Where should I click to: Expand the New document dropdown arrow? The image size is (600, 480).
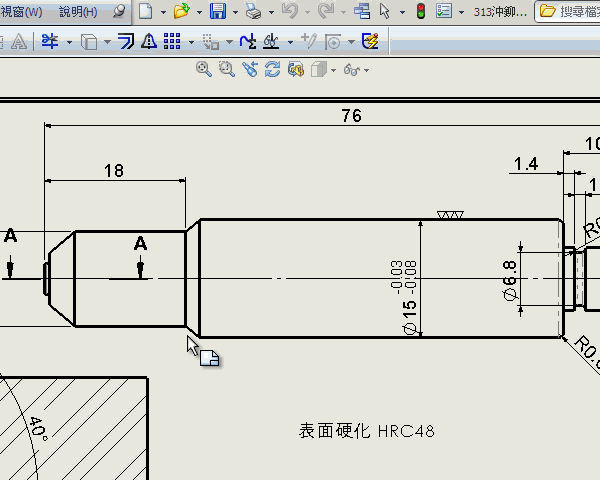pyautogui.click(x=163, y=12)
